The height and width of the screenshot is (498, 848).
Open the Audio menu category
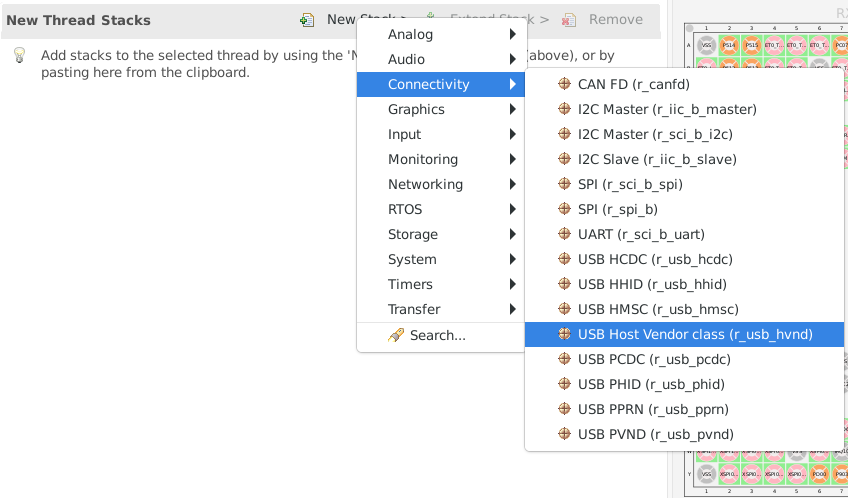point(441,59)
